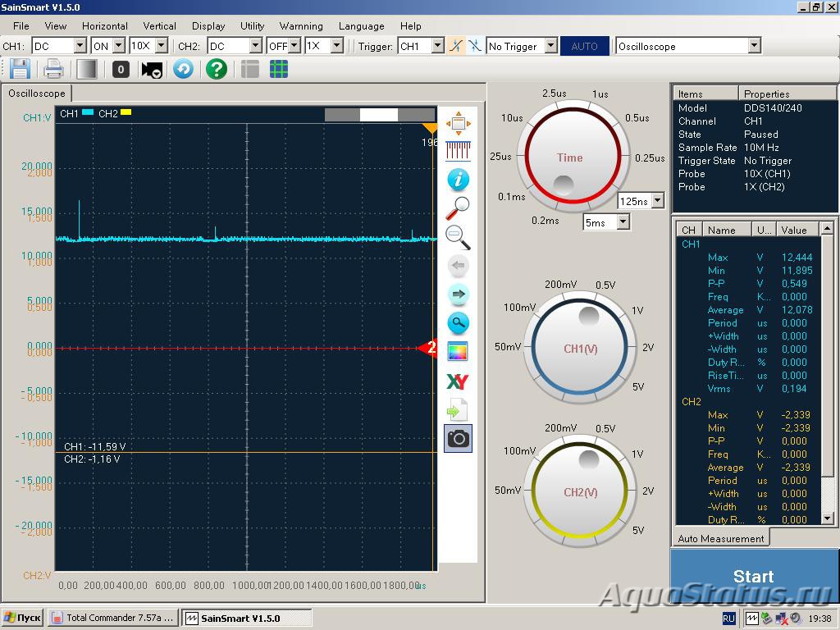Select rising edge trigger icon
This screenshot has width=840, height=630.
456,46
